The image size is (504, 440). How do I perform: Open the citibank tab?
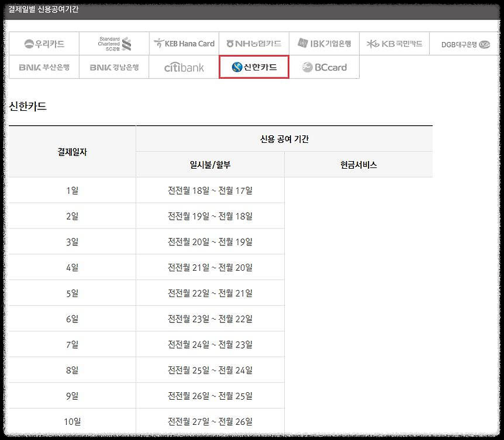click(x=184, y=67)
